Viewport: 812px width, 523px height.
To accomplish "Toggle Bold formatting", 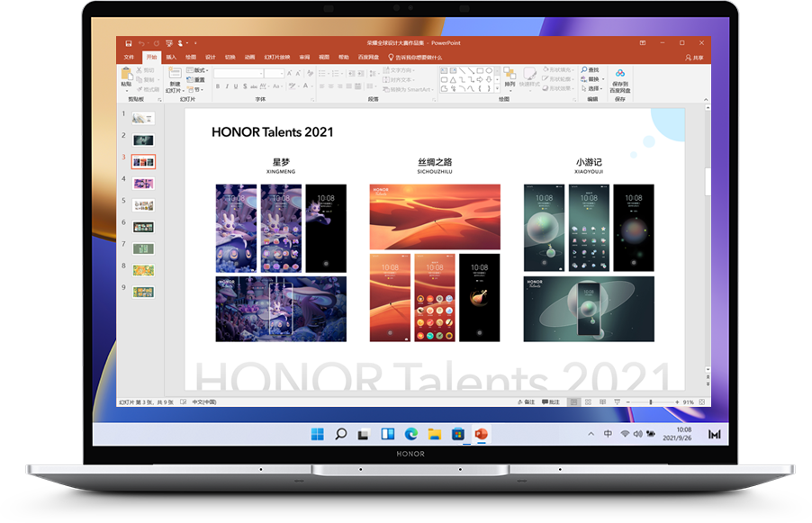I will click(218, 86).
